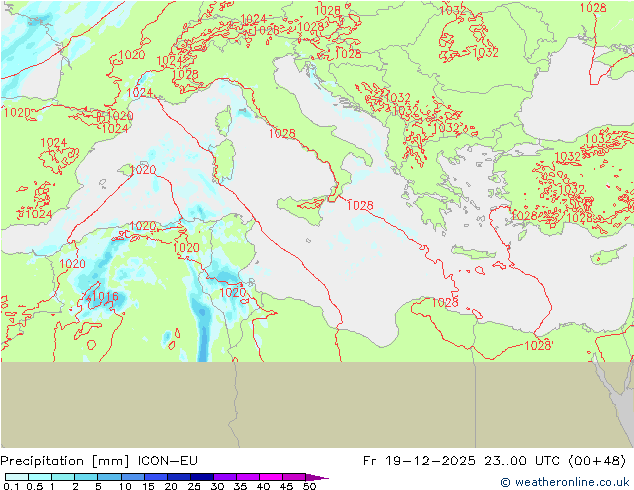Viewport: 634px width, 490px height.
Task: Click the purple arrow tip of the legend
Action: coord(317,477)
